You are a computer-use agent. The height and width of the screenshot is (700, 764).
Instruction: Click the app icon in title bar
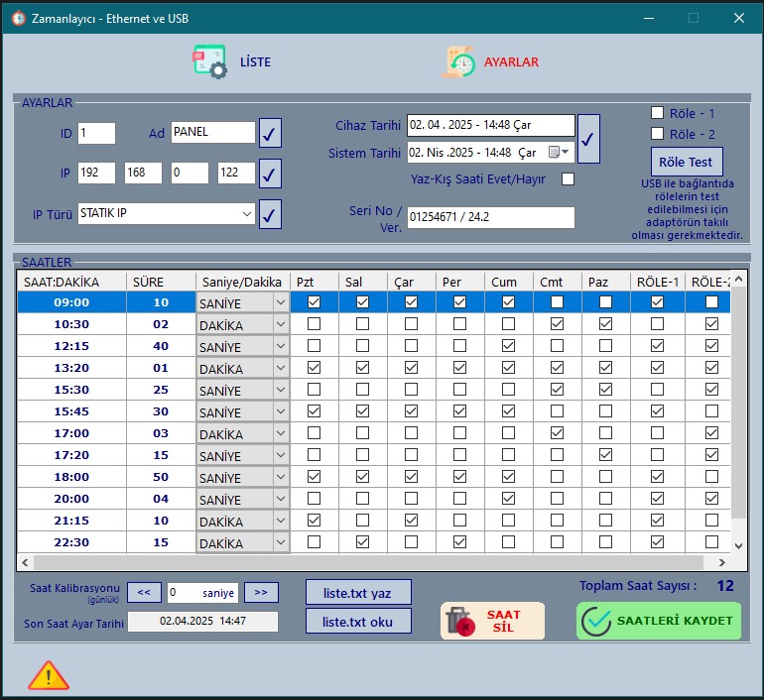tap(19, 19)
